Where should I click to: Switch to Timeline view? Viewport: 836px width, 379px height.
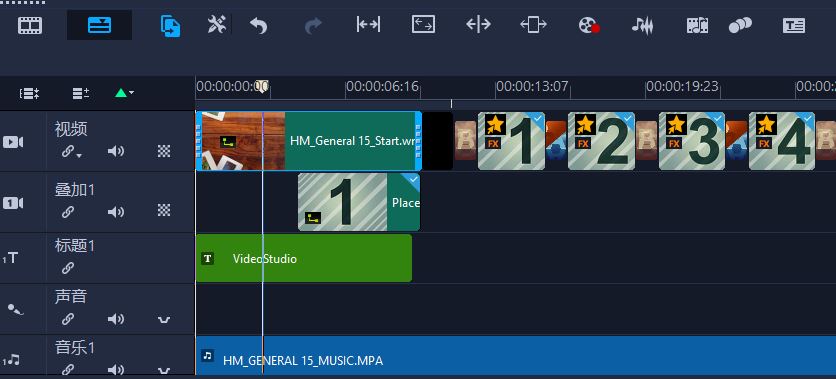99,25
